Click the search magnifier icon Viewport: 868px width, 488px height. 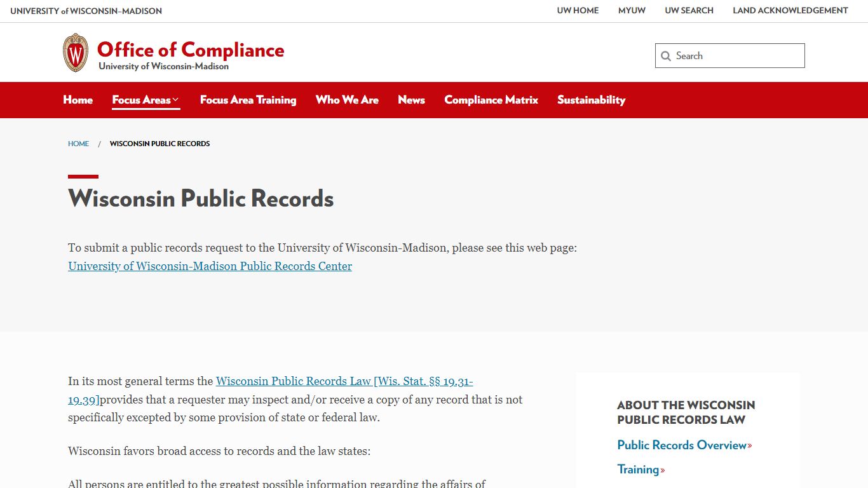click(x=666, y=56)
